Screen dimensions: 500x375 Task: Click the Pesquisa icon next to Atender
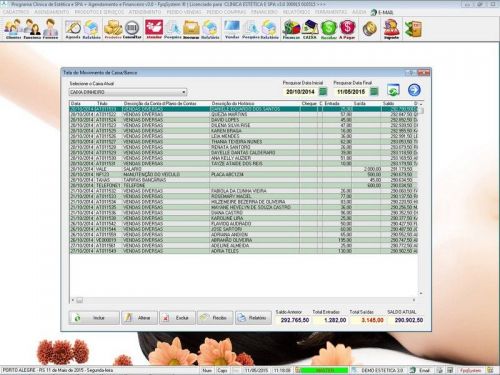(x=173, y=29)
